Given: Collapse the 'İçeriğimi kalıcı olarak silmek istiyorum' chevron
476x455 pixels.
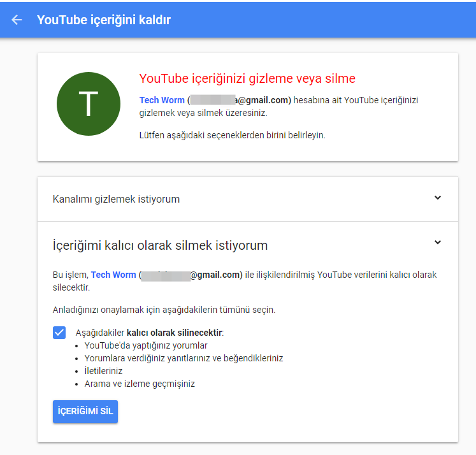Looking at the screenshot, I should tap(438, 243).
